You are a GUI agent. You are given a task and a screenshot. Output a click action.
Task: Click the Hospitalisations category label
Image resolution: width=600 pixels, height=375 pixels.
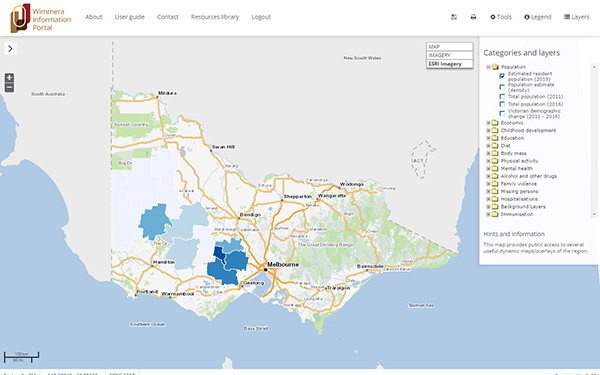click(519, 199)
